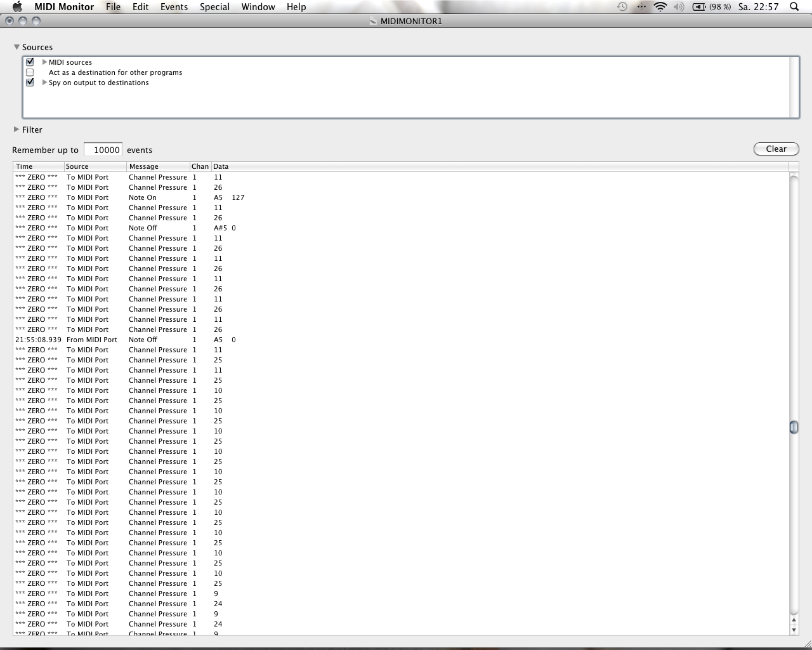Viewport: 812px width, 650px height.
Task: Open the Special menu
Action: click(215, 7)
